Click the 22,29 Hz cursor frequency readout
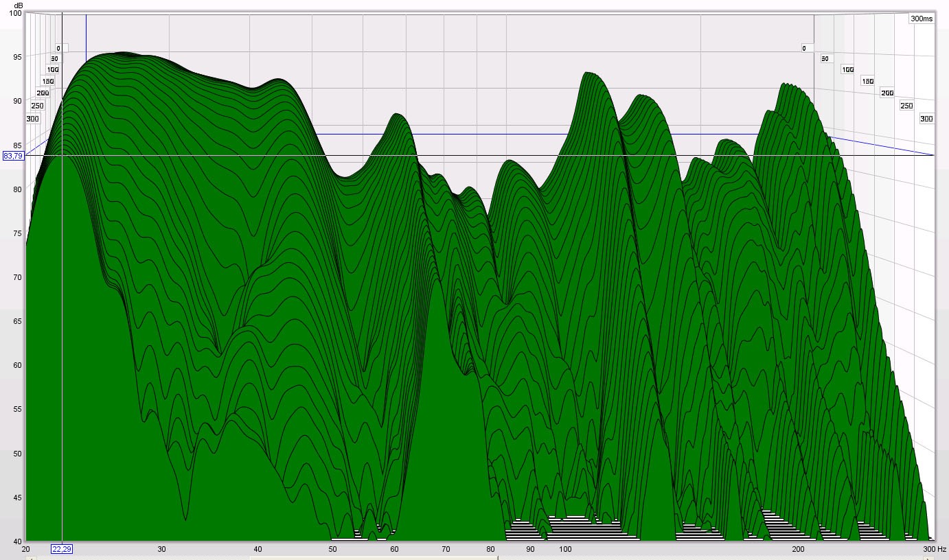Image resolution: width=949 pixels, height=560 pixels. pyautogui.click(x=61, y=549)
